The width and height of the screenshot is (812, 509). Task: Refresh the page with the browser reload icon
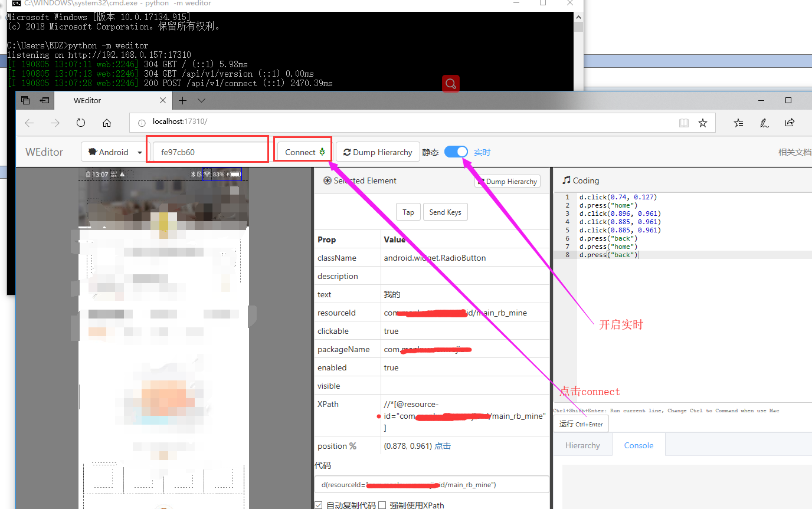click(81, 123)
